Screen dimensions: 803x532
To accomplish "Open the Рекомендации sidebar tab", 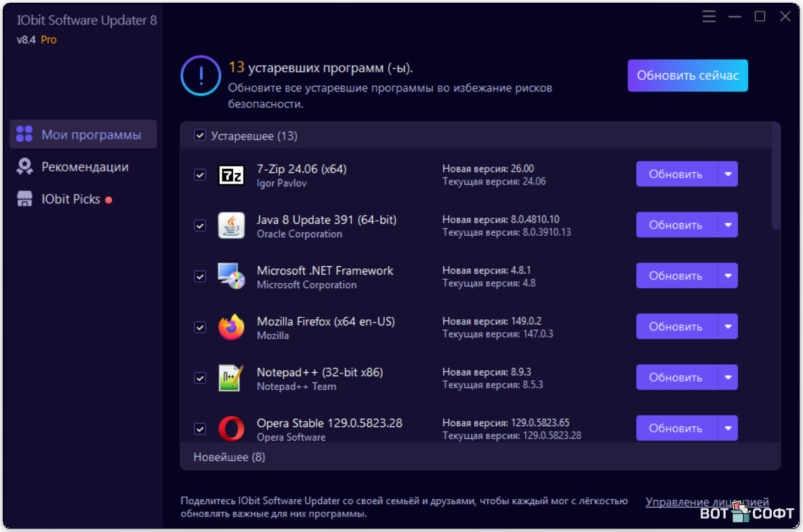I will point(85,167).
